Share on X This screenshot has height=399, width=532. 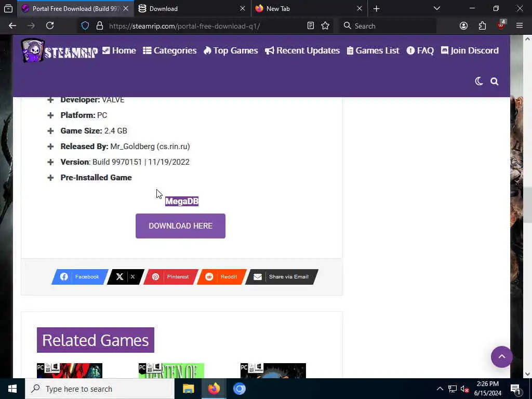[126, 277]
